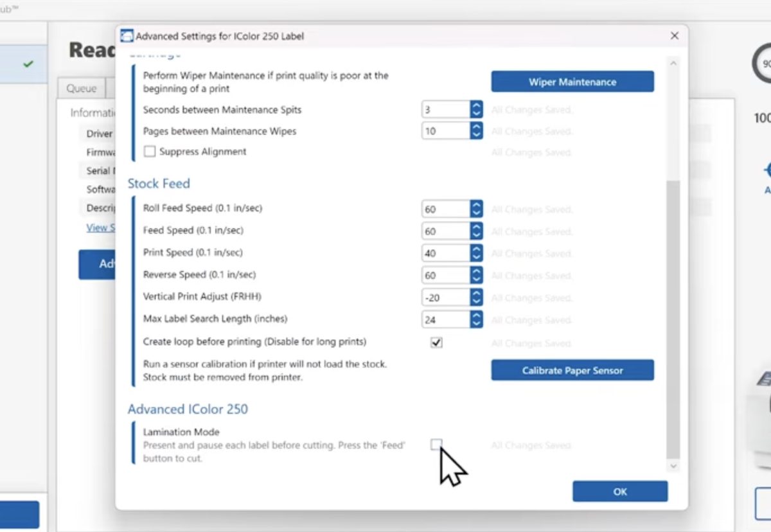Uncheck Create loop before printing
The image size is (771, 532).
click(x=437, y=342)
